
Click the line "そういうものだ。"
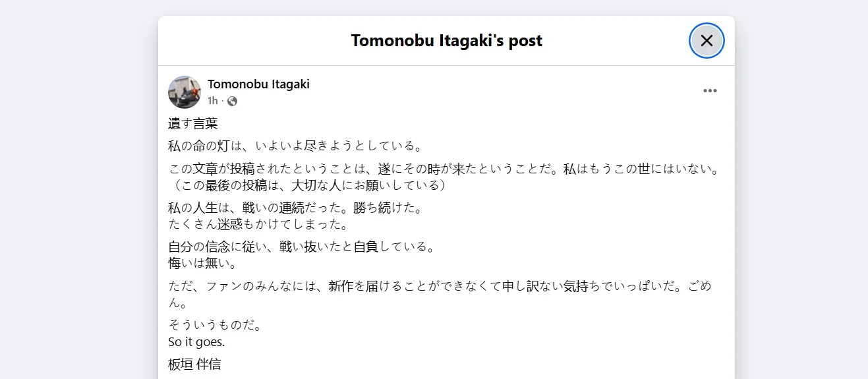215,325
